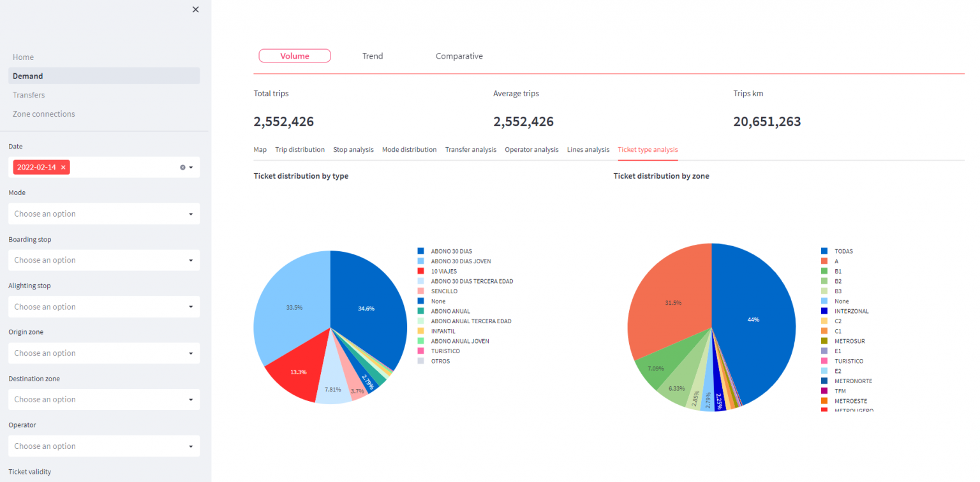Navigate to Zone connections page

click(x=43, y=114)
